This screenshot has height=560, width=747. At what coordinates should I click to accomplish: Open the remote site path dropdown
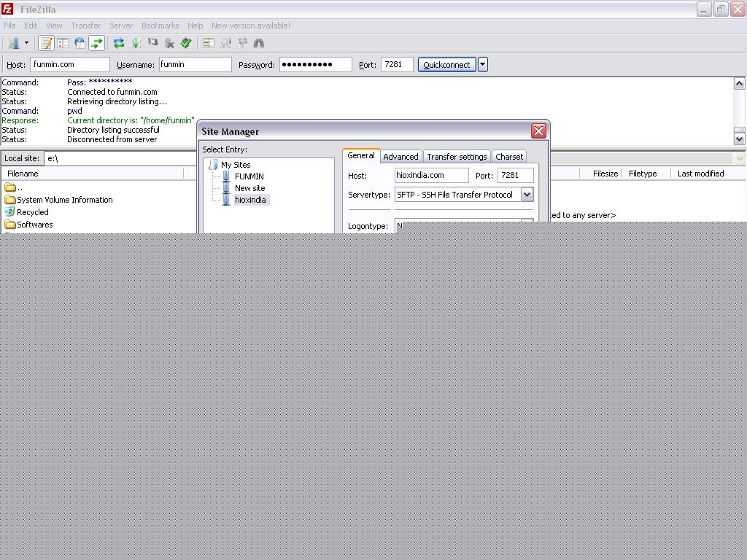[740, 158]
